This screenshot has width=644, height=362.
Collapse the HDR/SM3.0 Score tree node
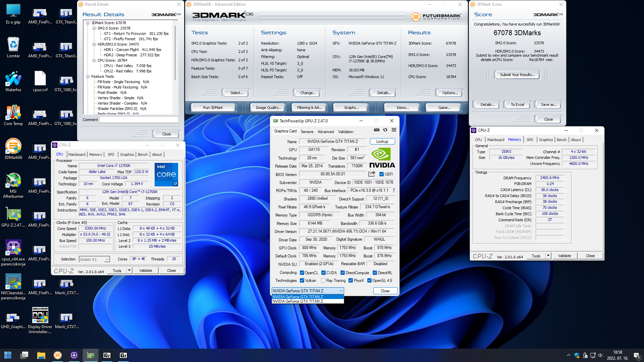pos(94,44)
